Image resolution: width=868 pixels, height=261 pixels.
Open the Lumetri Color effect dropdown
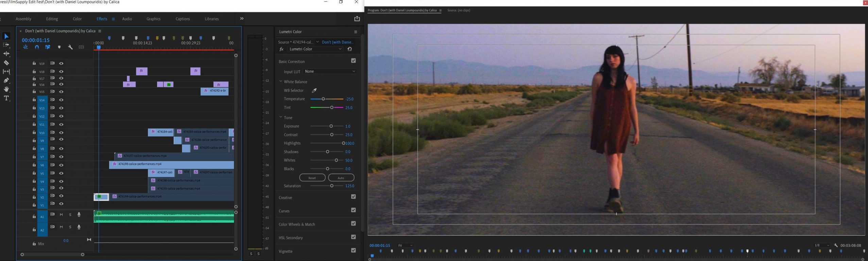click(x=315, y=49)
